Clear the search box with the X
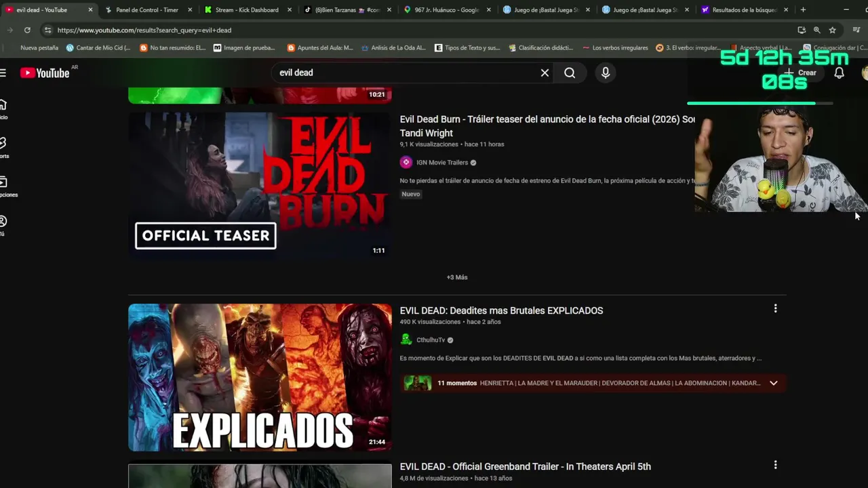 pyautogui.click(x=545, y=73)
